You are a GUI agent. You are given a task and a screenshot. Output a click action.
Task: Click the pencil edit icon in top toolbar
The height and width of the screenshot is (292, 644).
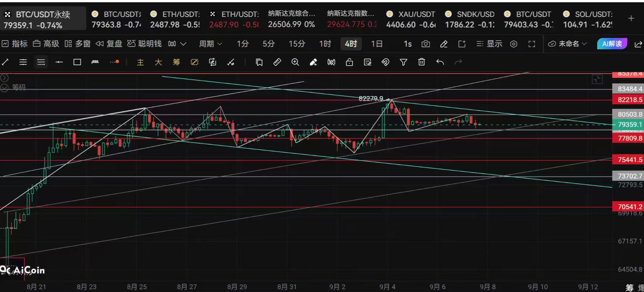pos(444,44)
